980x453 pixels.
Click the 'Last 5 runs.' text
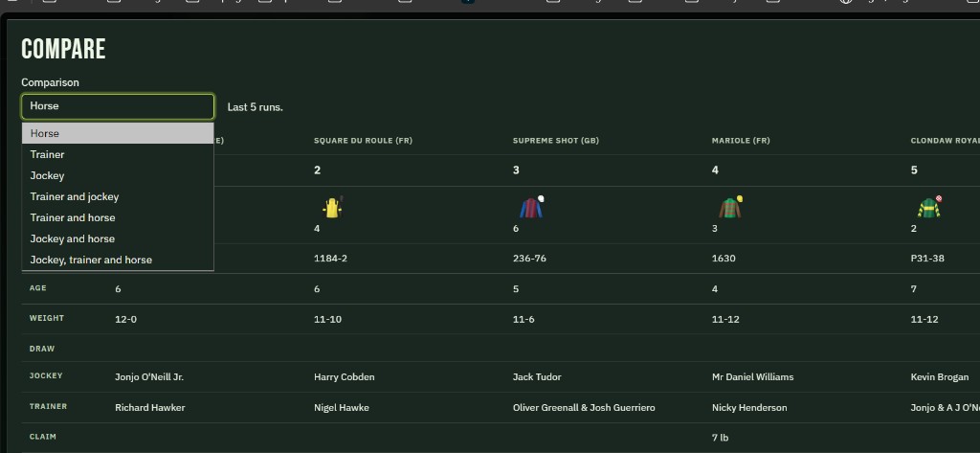pos(255,107)
